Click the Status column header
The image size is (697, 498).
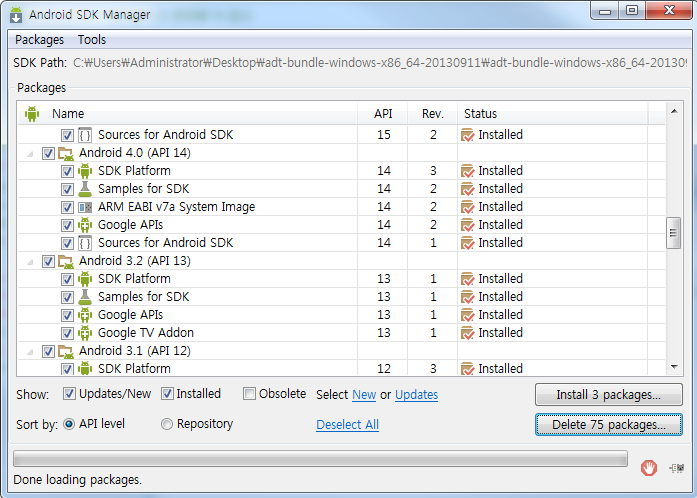click(553, 114)
